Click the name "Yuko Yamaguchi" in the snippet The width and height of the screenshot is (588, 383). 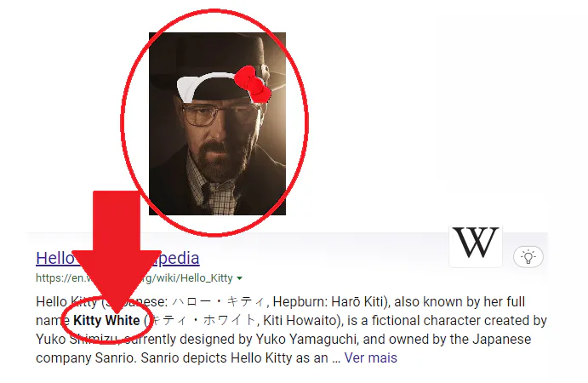coord(305,339)
